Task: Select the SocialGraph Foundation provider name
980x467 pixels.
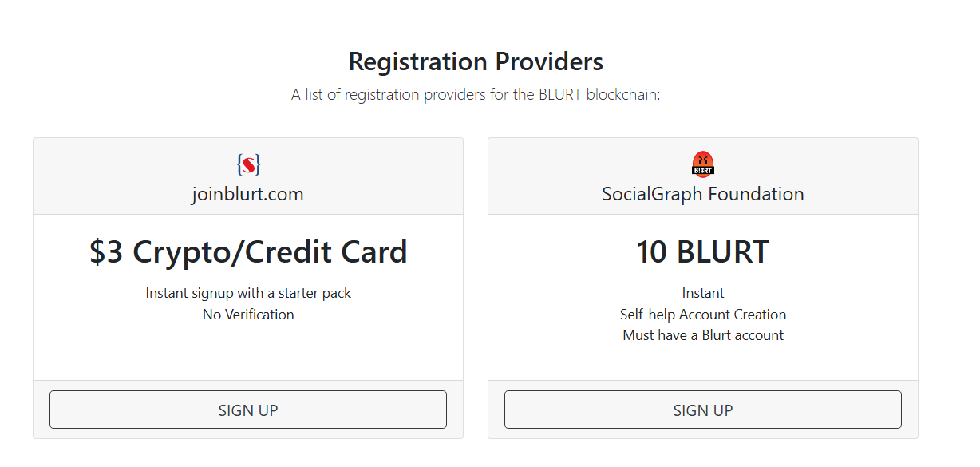Action: point(702,194)
